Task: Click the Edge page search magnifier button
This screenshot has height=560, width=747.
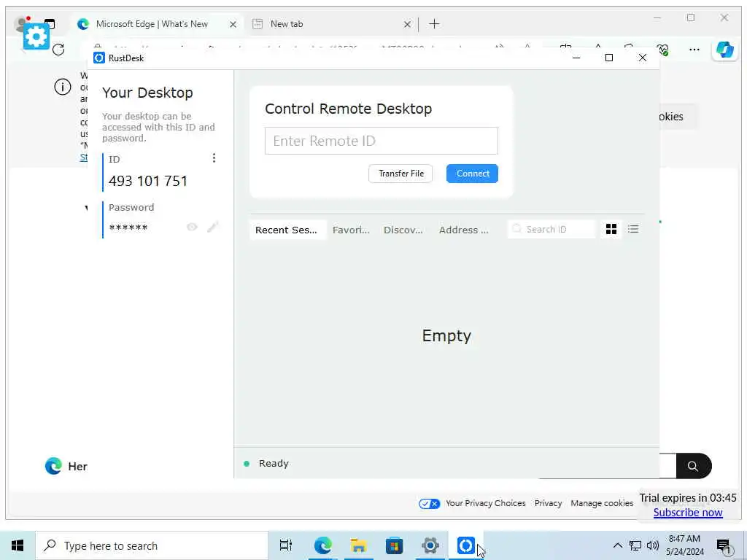Action: 693,466
